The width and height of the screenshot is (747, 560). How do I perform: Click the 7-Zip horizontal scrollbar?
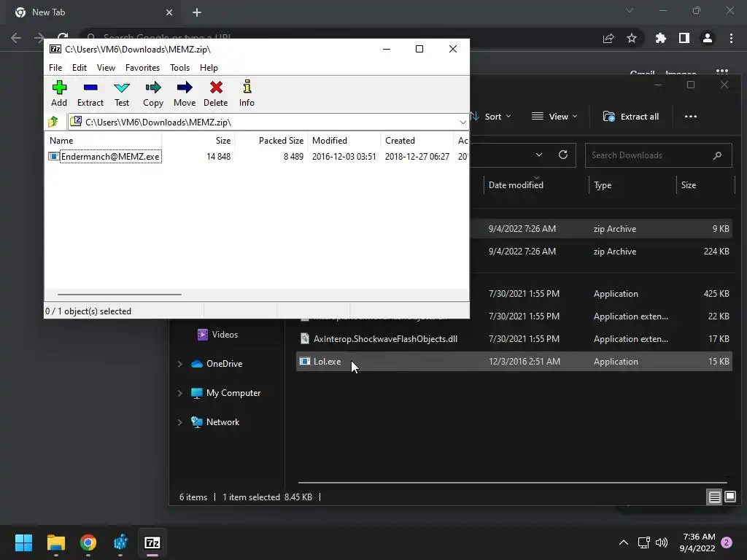coord(119,295)
